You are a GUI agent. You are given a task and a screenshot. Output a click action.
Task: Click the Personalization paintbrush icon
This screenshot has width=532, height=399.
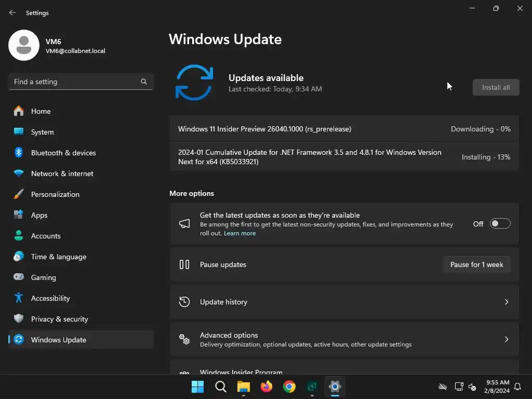click(19, 194)
